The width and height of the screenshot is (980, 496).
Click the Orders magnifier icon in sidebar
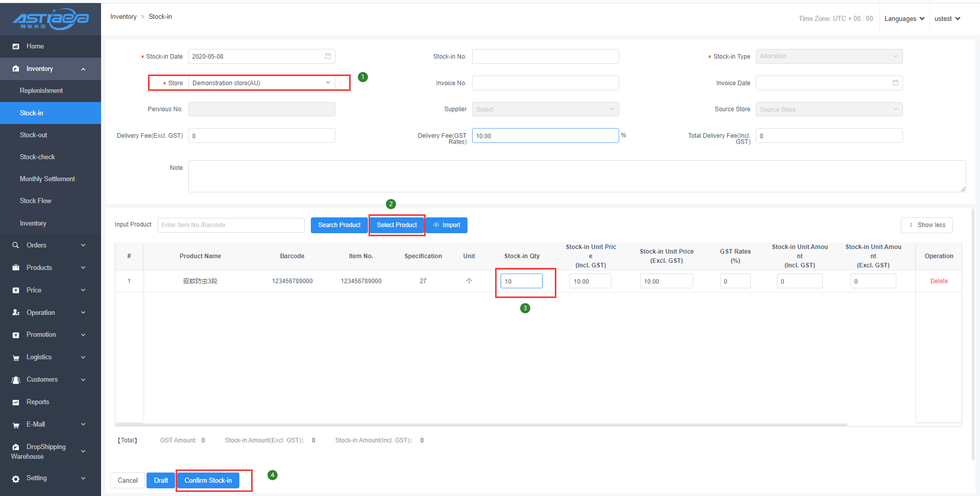click(16, 245)
